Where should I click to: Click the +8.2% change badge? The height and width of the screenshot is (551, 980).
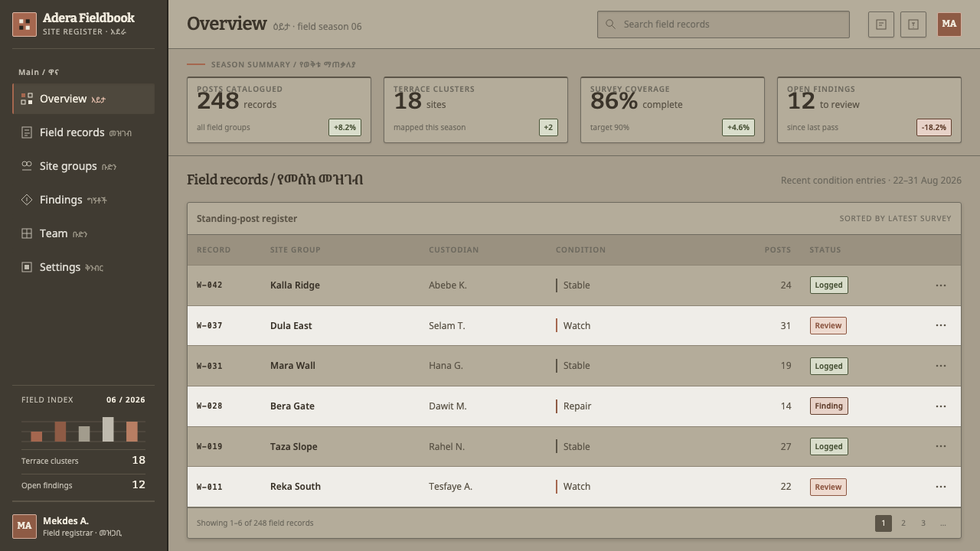pos(345,128)
